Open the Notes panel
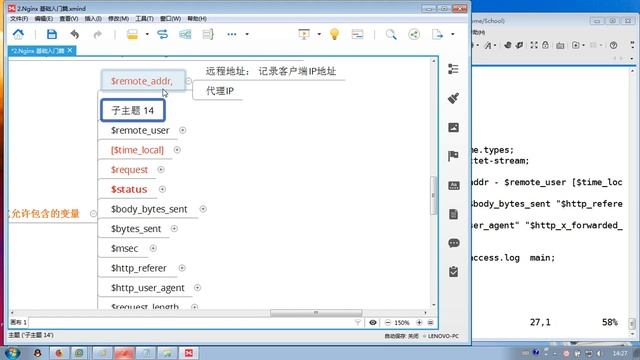The width and height of the screenshot is (640, 360). click(x=453, y=214)
